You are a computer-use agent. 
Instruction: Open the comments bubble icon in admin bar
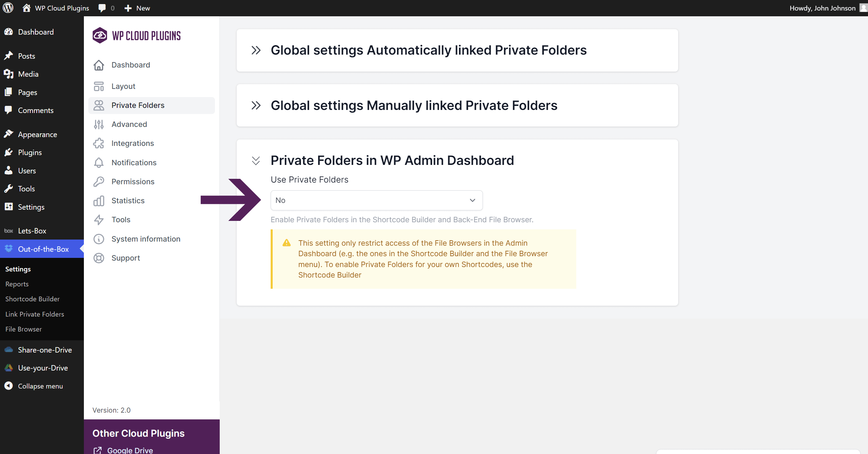[x=102, y=8]
